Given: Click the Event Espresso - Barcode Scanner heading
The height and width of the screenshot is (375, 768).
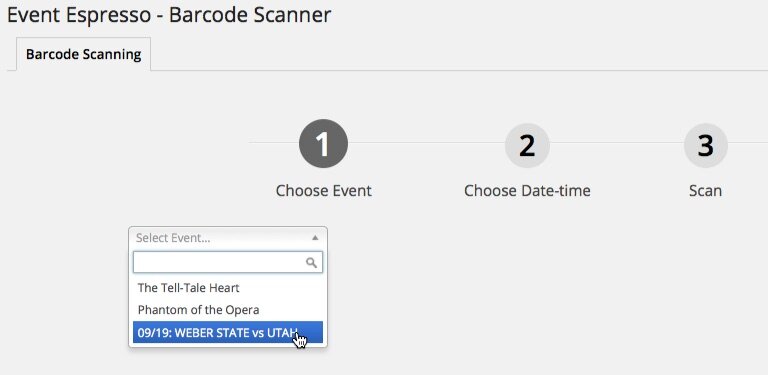Looking at the screenshot, I should 169,15.
